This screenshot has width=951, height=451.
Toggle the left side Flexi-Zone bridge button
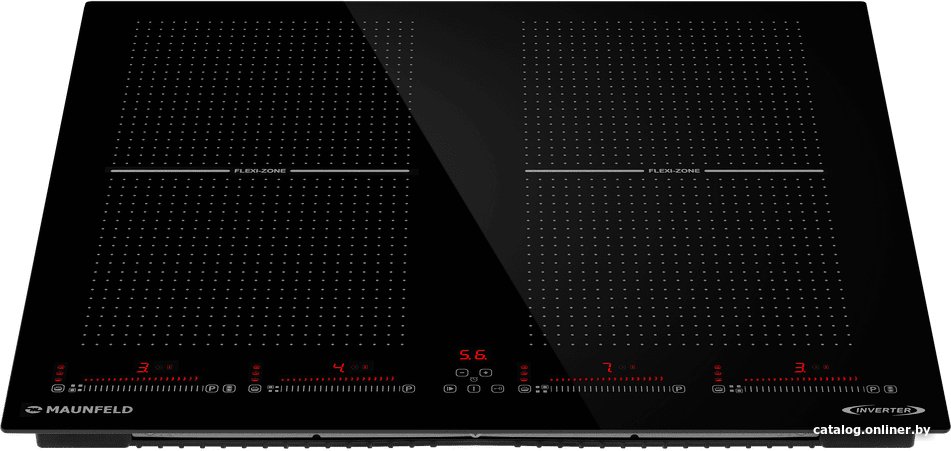click(x=229, y=387)
